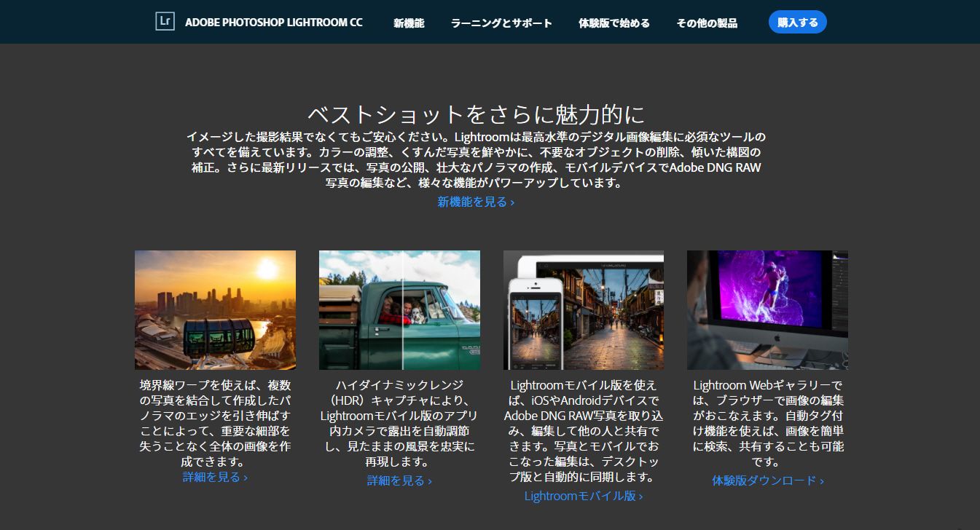Viewport: 980px width, 530px height.
Task: Follow the 新機能を見る link
Action: point(476,202)
